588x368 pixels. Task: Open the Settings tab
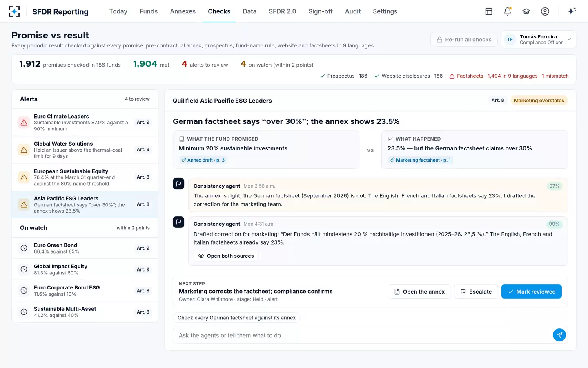click(385, 11)
